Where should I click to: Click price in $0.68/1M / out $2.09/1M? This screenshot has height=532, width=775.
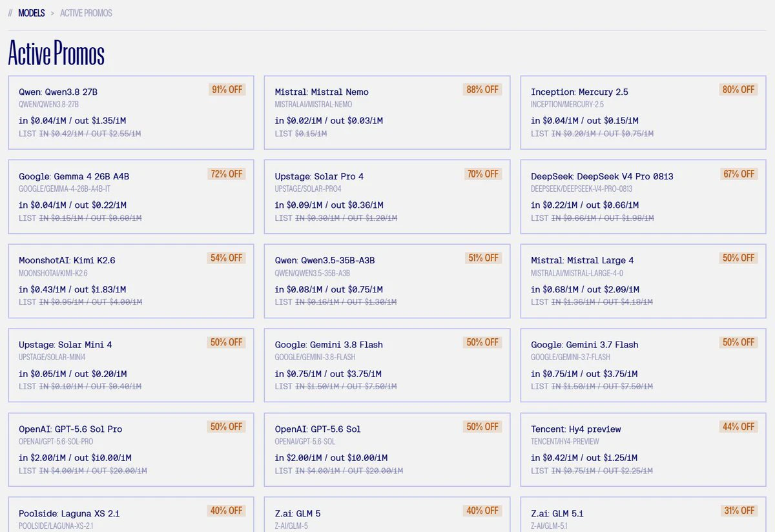585,289
